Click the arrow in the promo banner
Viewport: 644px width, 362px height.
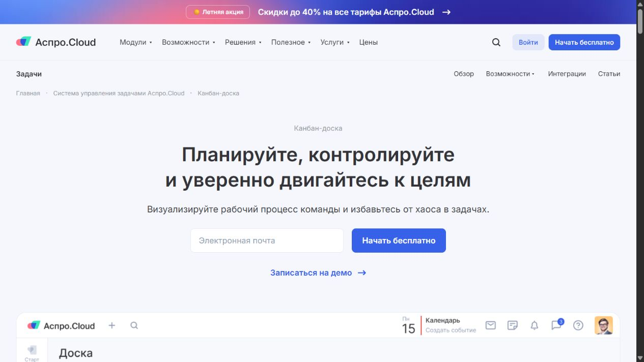[446, 12]
